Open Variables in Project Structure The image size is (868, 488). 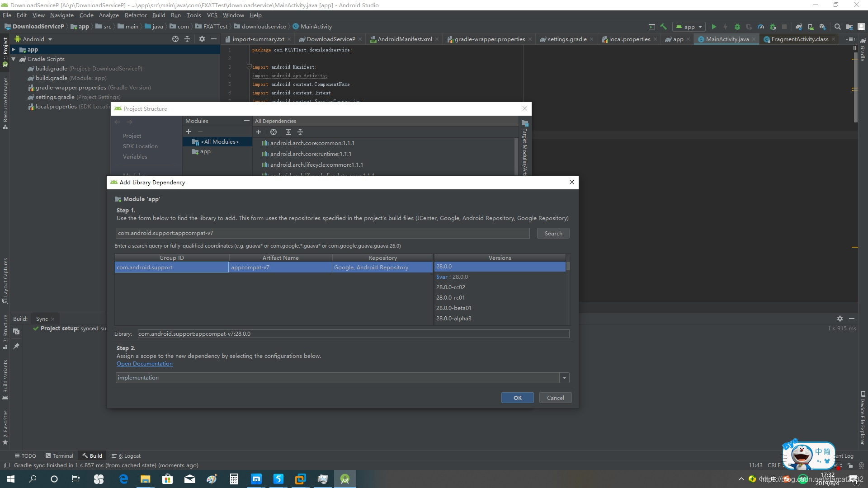click(x=135, y=157)
